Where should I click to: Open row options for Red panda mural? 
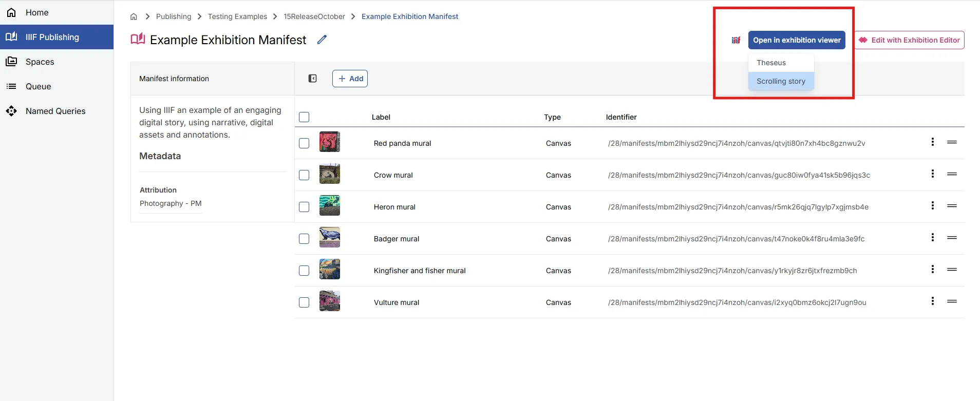(933, 142)
